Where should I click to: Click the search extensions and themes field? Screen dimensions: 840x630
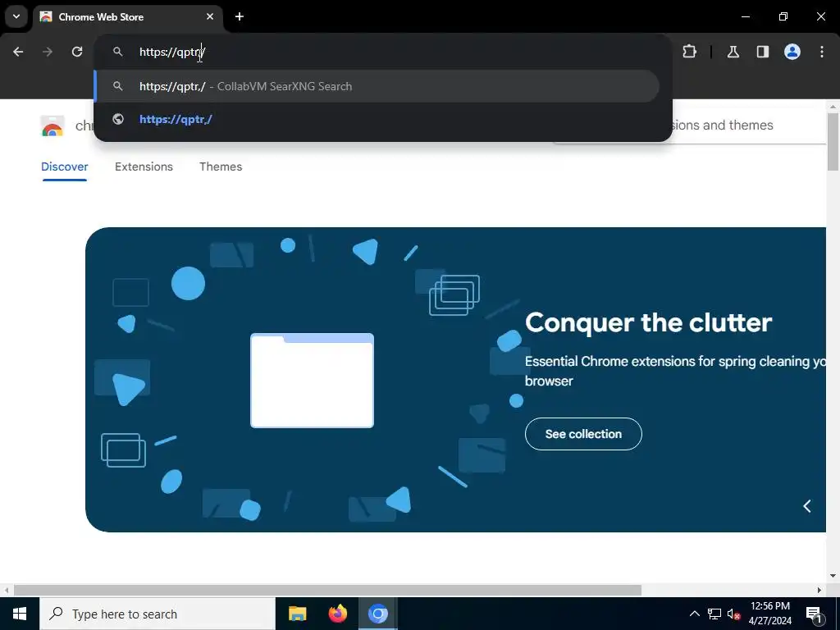pyautogui.click(x=749, y=126)
